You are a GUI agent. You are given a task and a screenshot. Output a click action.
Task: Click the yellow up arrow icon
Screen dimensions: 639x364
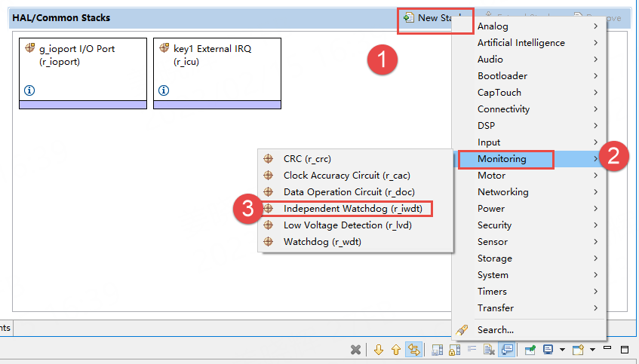tap(396, 350)
